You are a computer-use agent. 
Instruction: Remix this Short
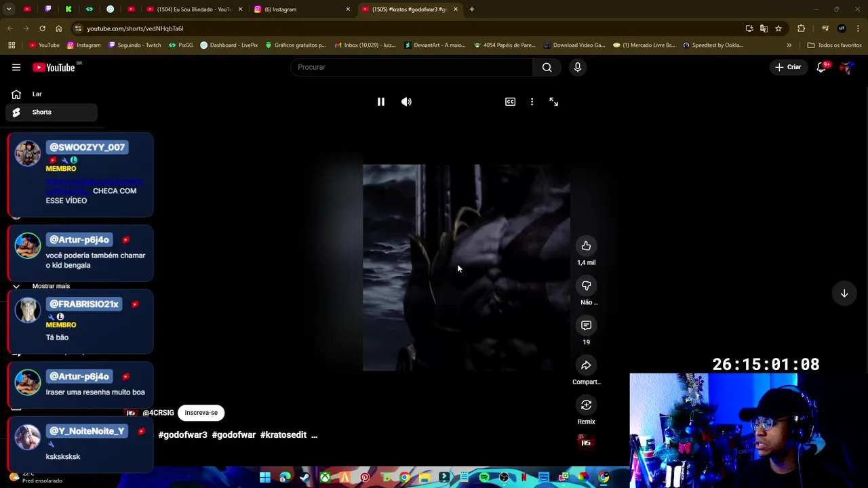[586, 405]
